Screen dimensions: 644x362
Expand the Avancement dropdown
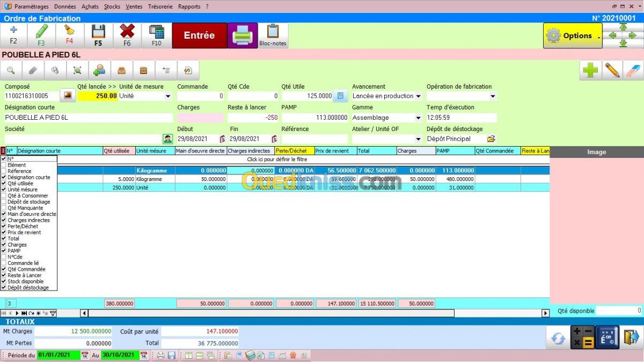(x=418, y=96)
